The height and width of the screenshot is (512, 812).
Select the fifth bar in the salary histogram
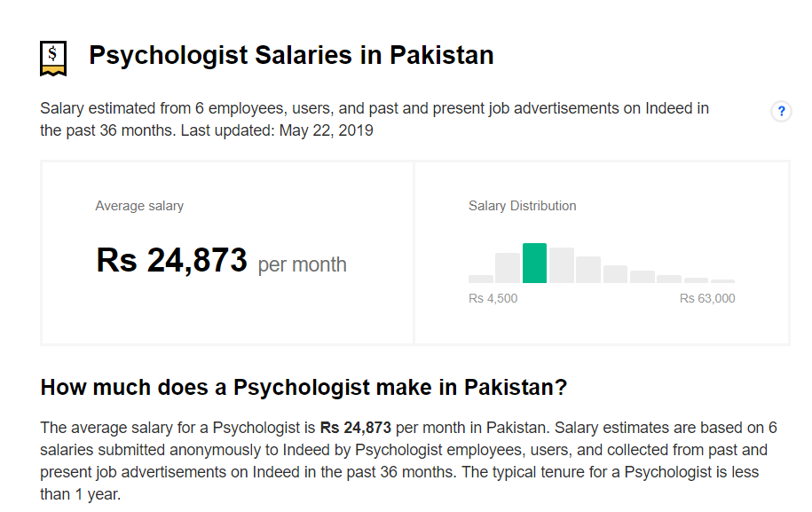[588, 270]
